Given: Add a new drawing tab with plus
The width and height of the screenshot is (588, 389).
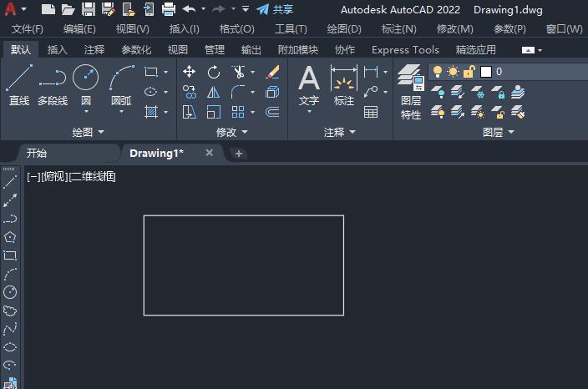Looking at the screenshot, I should 239,154.
